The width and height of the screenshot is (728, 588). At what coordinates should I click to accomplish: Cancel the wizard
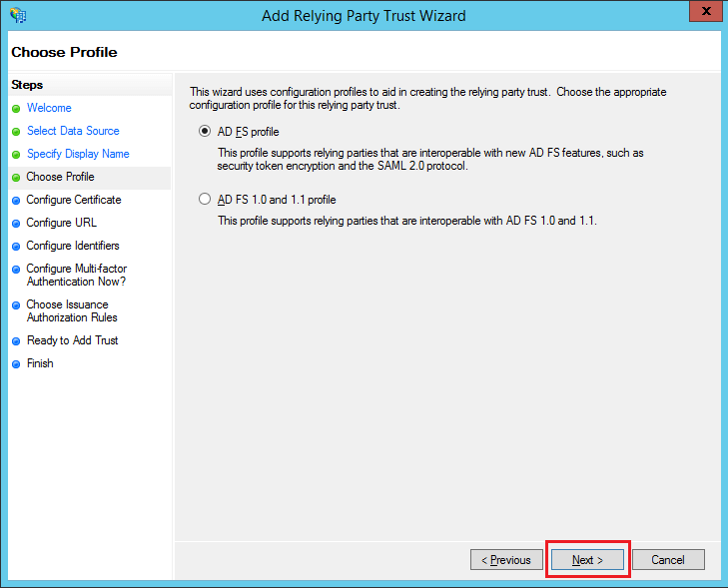click(668, 560)
